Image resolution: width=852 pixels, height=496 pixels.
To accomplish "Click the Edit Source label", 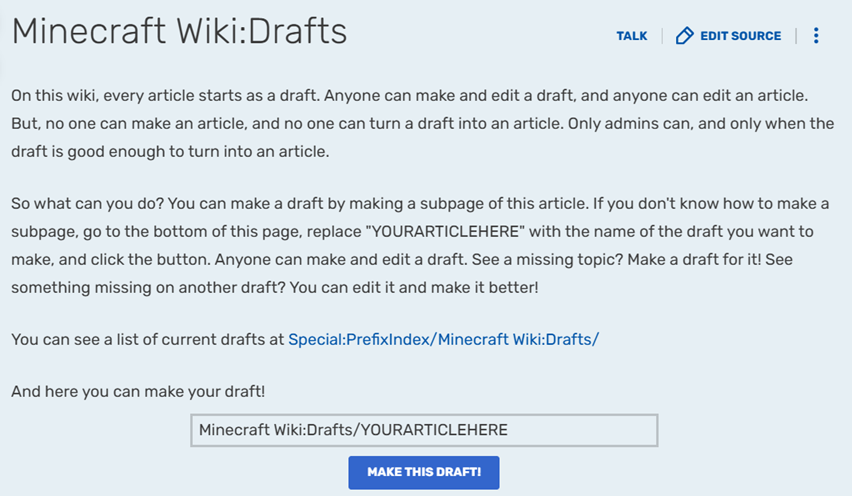I will point(740,36).
